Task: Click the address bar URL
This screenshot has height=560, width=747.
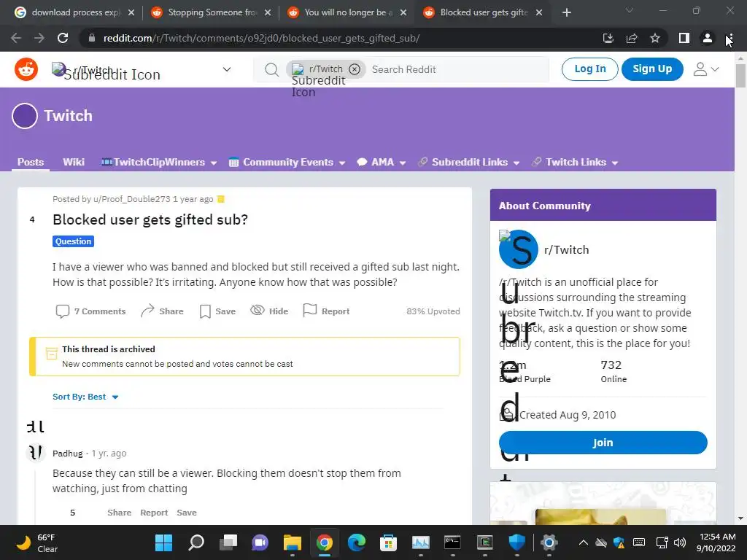Action: pyautogui.click(x=261, y=38)
